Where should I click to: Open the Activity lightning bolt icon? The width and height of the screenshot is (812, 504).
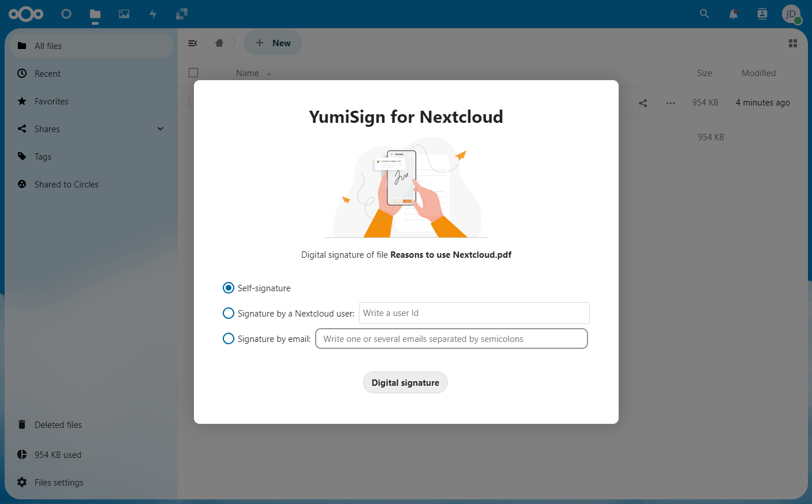coord(153,14)
